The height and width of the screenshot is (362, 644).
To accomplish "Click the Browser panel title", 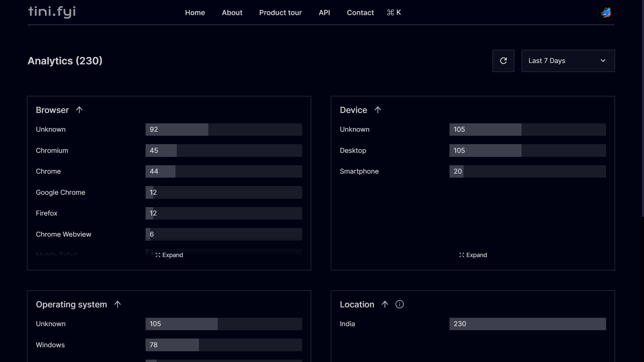I will tap(52, 110).
